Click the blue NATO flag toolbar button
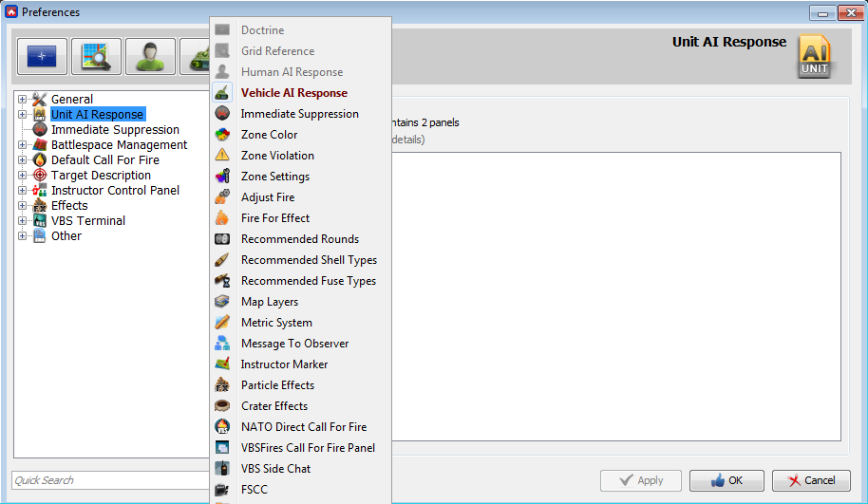Viewport: 868px width, 504px height. pyautogui.click(x=42, y=56)
